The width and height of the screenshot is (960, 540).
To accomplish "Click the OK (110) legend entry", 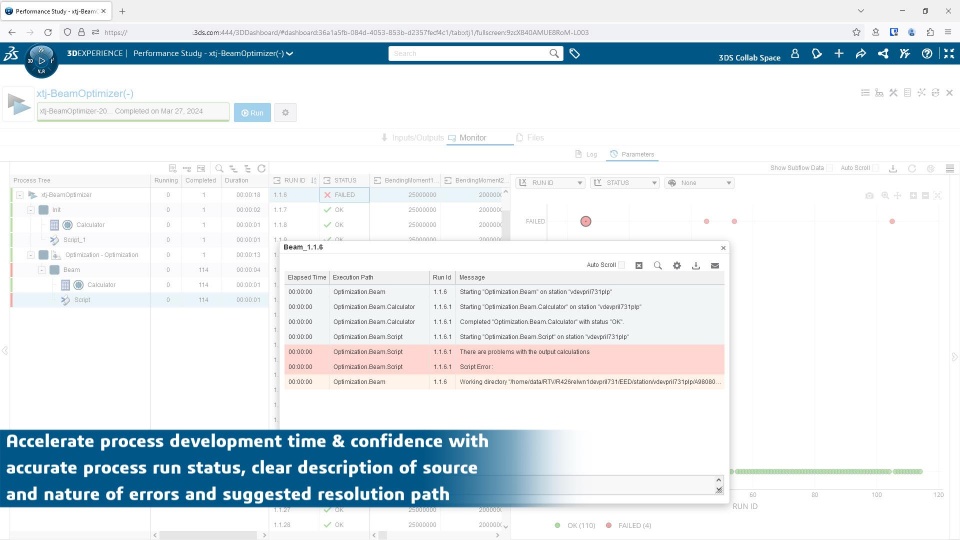I will point(575,525).
